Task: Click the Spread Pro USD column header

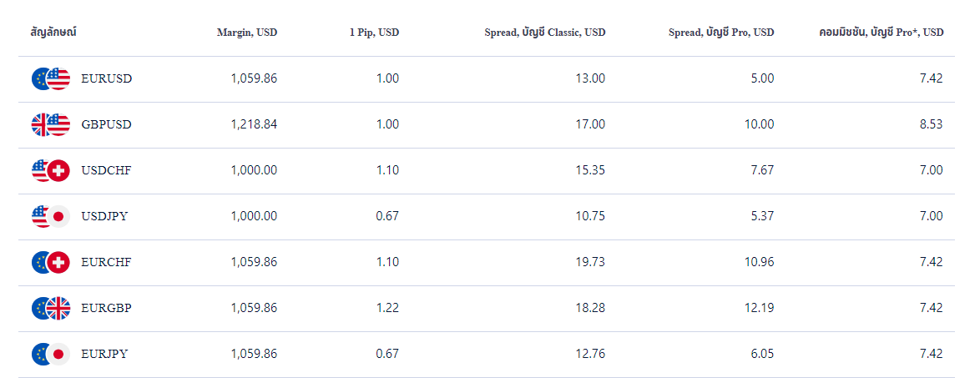Action: (x=721, y=33)
